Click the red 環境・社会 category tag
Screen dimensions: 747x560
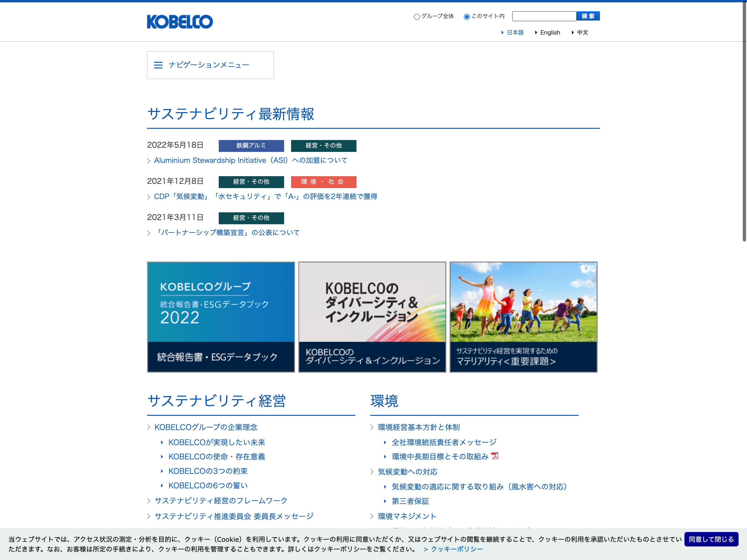click(323, 182)
